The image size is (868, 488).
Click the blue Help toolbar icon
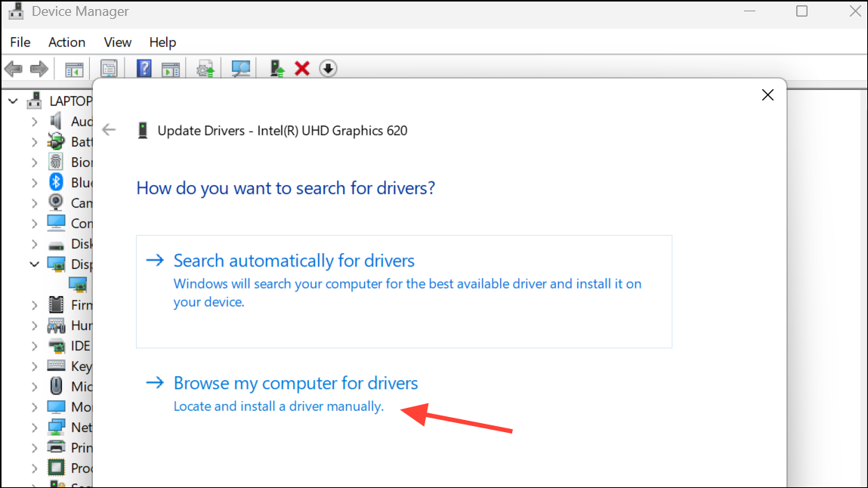pos(144,69)
